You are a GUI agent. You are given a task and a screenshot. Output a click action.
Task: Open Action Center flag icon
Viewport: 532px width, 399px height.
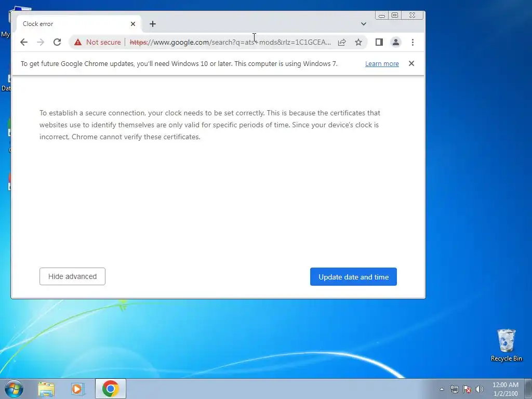pos(467,389)
